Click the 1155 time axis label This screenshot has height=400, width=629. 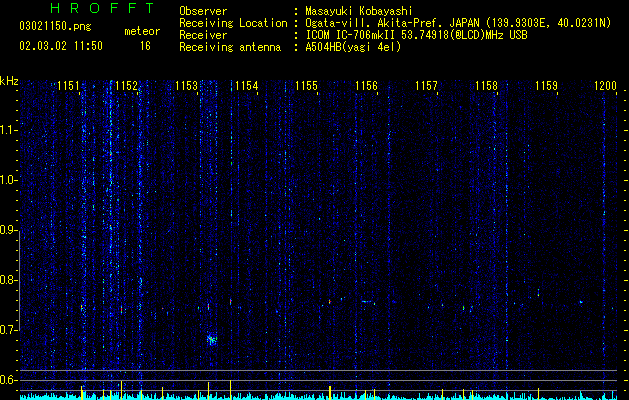[306, 86]
